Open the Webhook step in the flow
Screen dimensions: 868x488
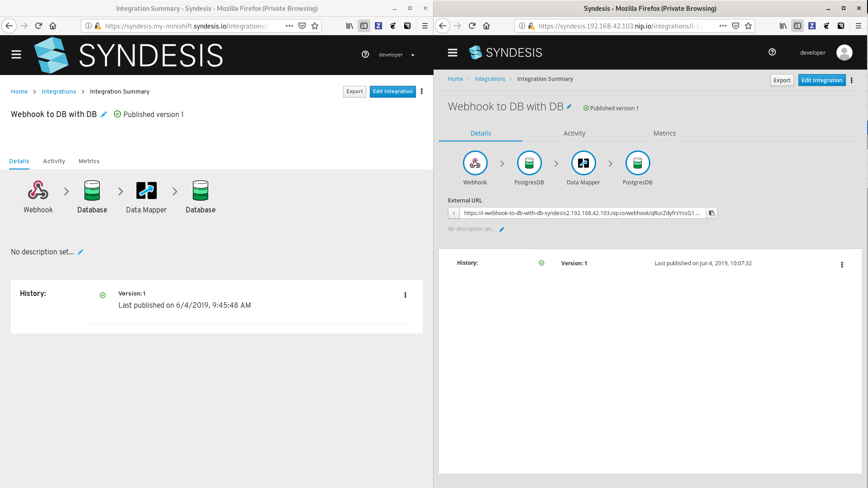click(475, 163)
